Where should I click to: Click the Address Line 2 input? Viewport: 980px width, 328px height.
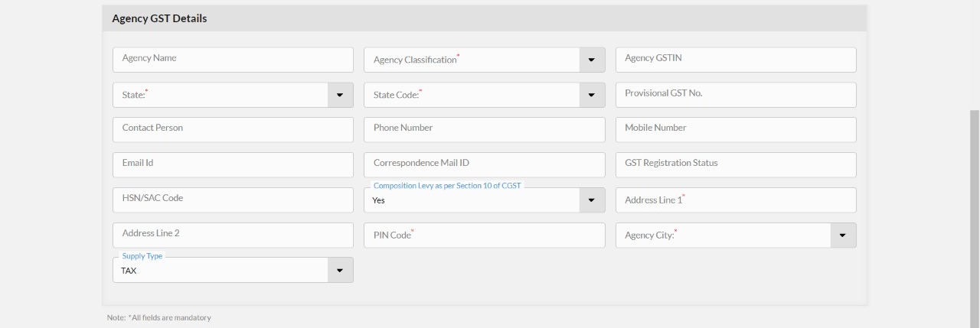tap(233, 235)
